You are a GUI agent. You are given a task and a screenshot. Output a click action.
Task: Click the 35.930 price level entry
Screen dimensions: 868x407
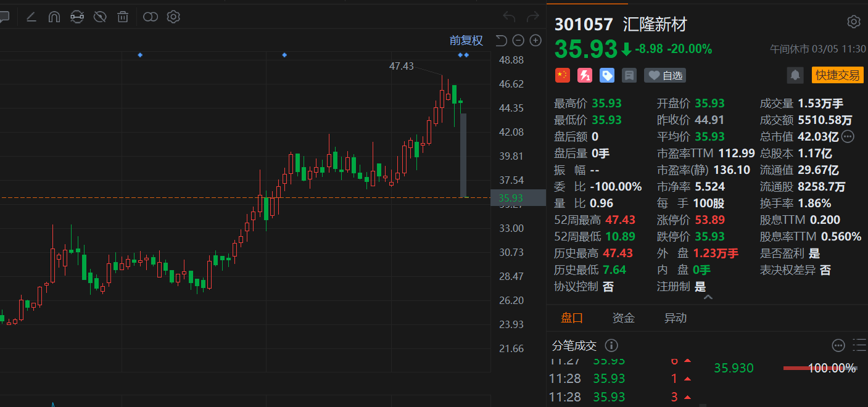(x=734, y=368)
